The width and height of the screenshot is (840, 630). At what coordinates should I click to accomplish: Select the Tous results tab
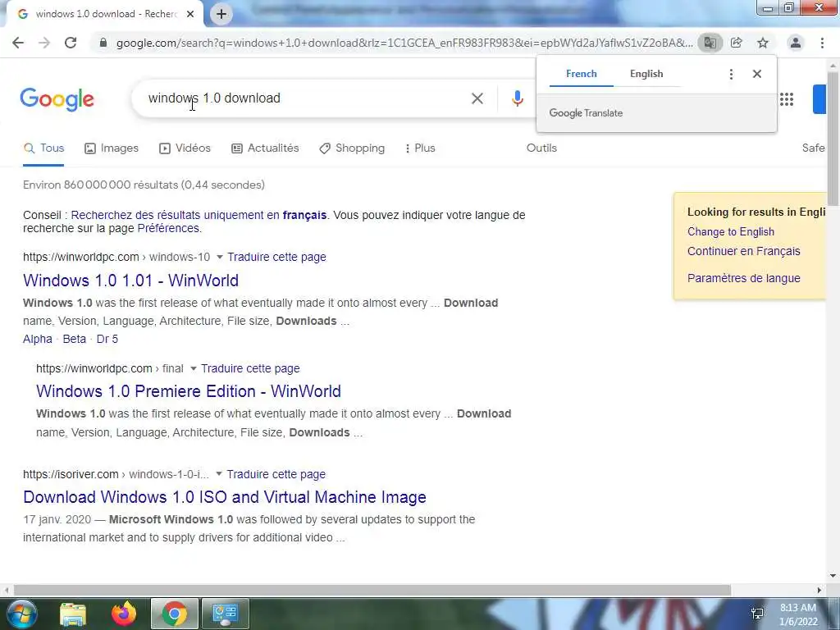(x=44, y=148)
